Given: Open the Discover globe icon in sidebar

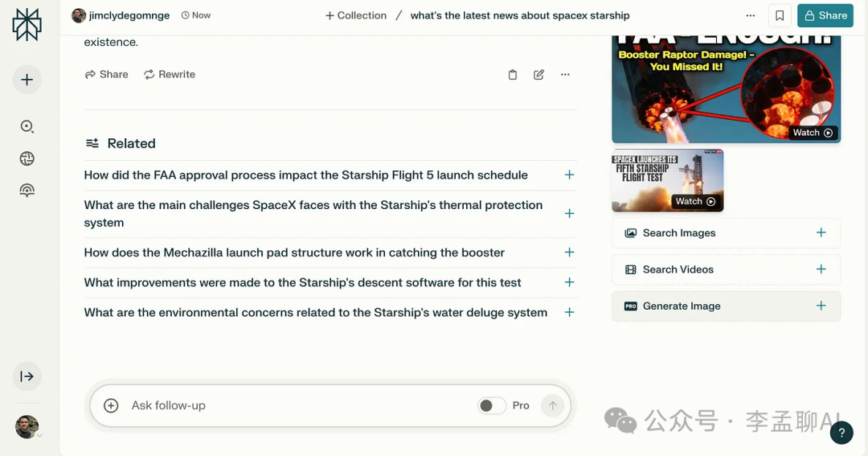Looking at the screenshot, I should (27, 158).
